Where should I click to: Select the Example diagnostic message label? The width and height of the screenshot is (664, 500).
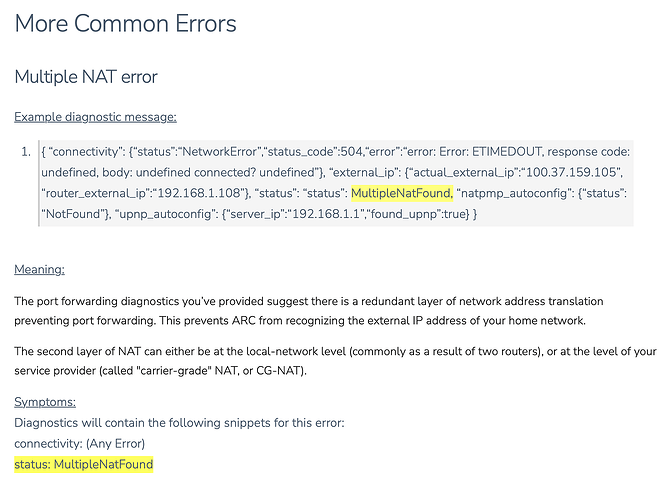[x=95, y=117]
